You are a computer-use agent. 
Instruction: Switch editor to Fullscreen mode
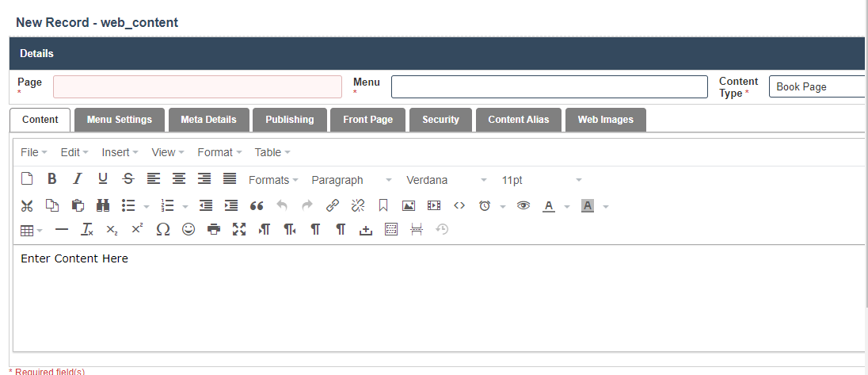pyautogui.click(x=239, y=230)
